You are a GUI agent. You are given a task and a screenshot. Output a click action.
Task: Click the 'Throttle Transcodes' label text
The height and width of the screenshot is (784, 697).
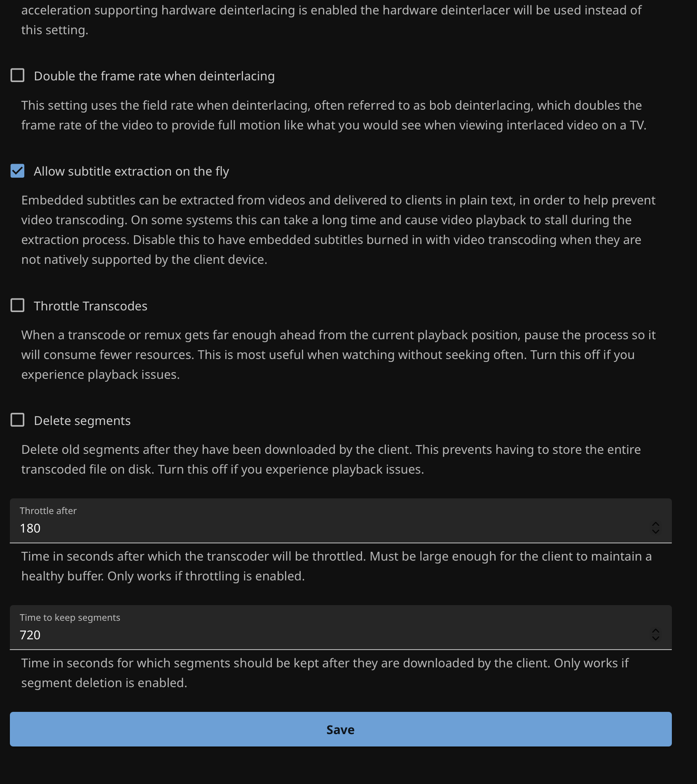[91, 306]
